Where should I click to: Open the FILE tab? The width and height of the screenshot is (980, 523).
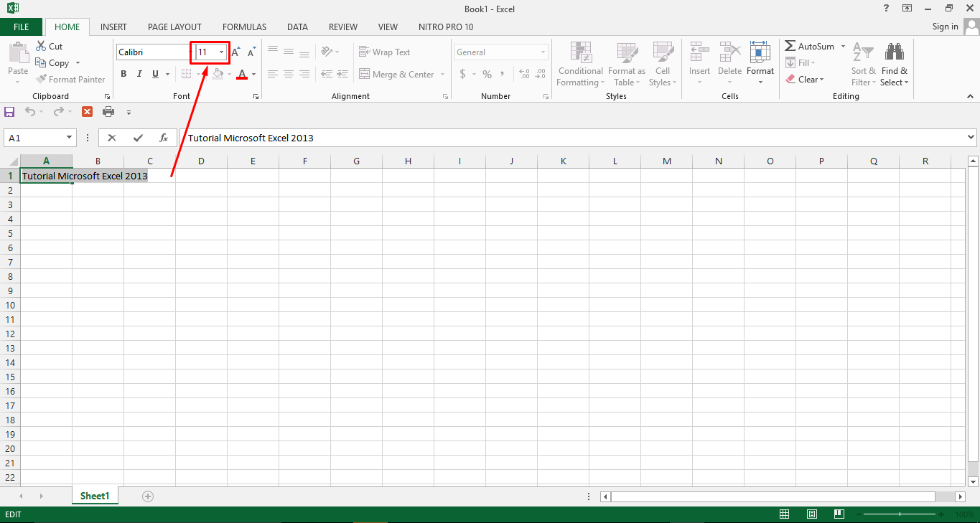coord(22,27)
